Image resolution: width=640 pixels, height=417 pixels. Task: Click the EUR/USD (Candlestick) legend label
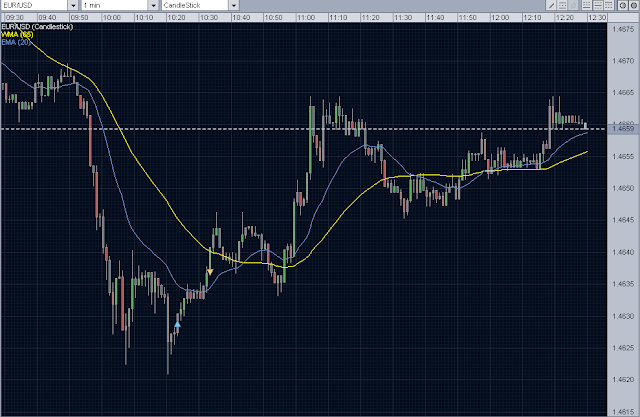(37, 27)
